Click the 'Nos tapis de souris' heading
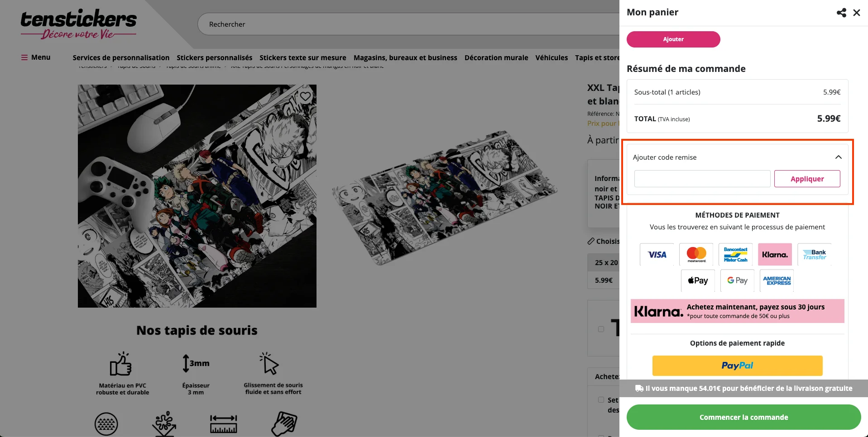868x437 pixels. point(197,331)
